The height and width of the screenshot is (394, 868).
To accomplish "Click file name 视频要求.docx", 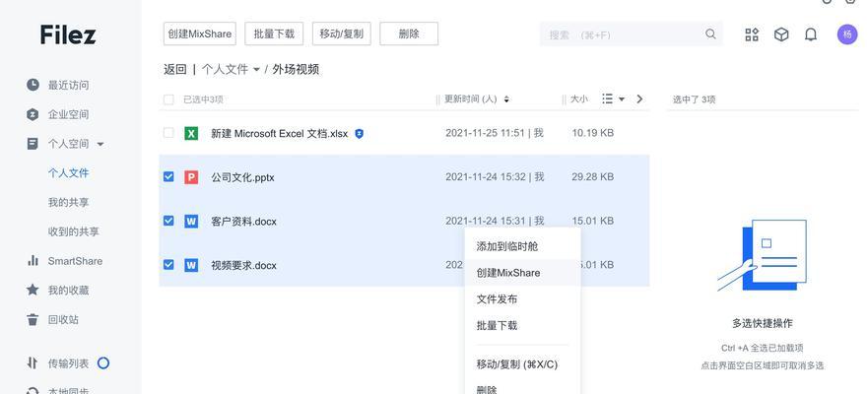I will point(243,266).
